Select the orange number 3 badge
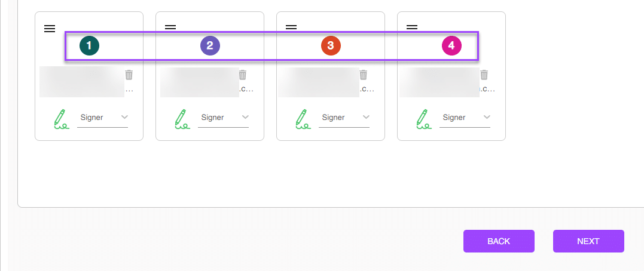This screenshot has height=271, width=644. [331, 46]
